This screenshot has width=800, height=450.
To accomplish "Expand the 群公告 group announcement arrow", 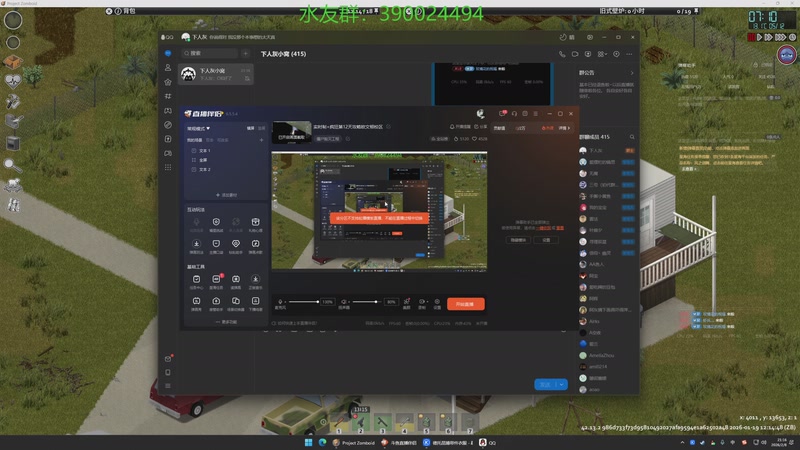I will pyautogui.click(x=632, y=73).
